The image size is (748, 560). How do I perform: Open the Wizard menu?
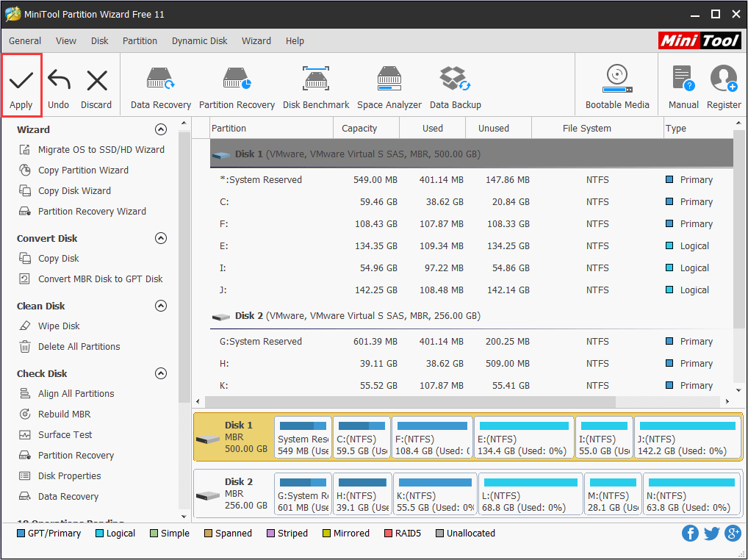(x=256, y=41)
